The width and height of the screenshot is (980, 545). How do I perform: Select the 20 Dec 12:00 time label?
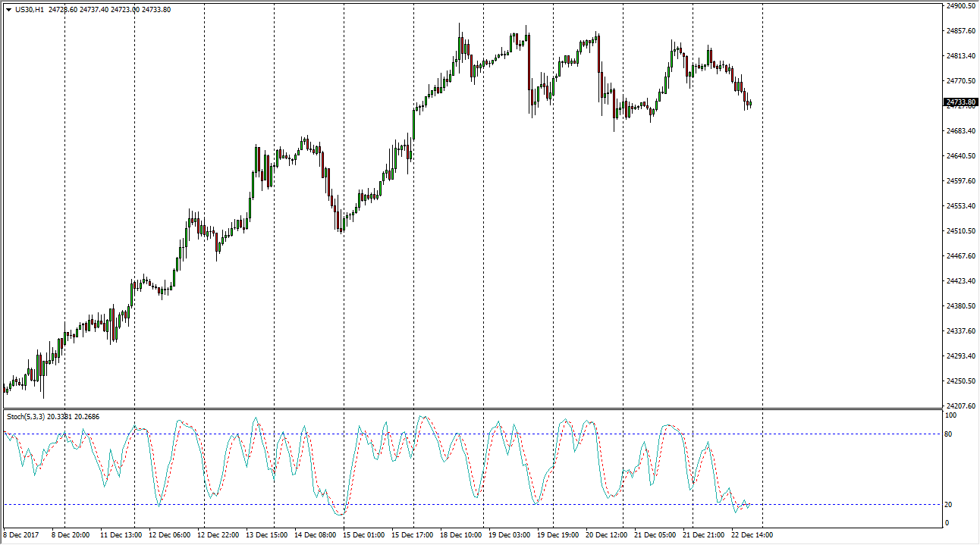point(607,535)
